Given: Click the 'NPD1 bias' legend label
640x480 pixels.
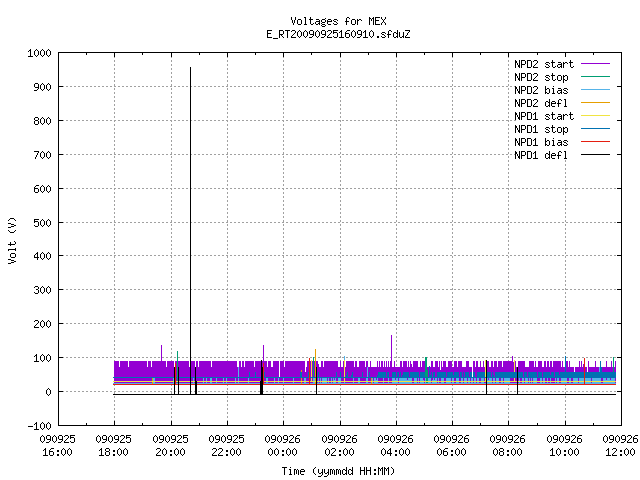Looking at the screenshot, I should tap(541, 142).
